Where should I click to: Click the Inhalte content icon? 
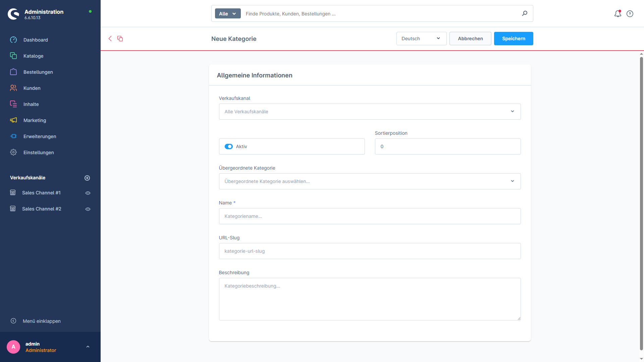point(13,104)
